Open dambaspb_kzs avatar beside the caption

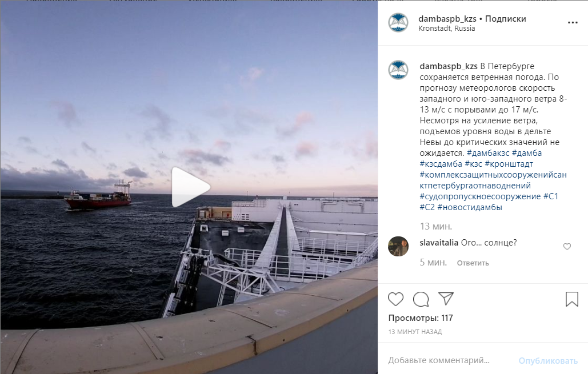pos(398,70)
